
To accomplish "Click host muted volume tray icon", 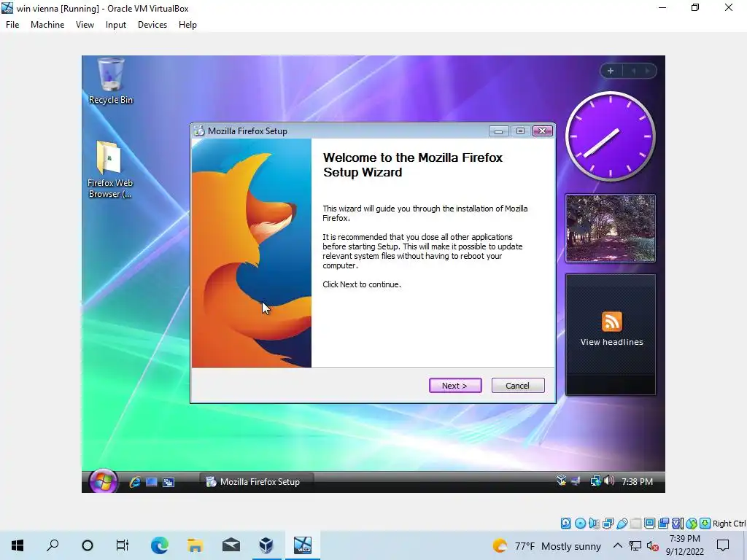I will (653, 545).
